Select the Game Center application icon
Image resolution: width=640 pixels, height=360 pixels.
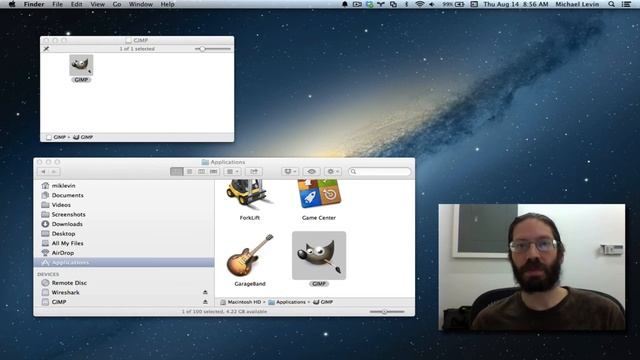click(x=319, y=194)
